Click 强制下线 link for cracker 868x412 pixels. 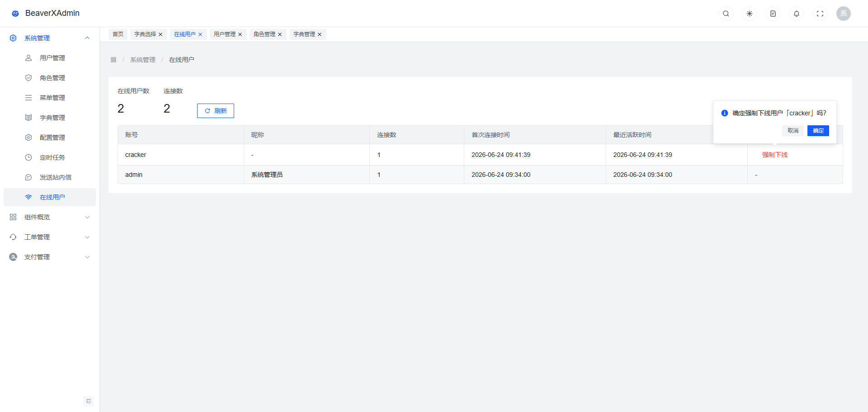click(x=775, y=155)
